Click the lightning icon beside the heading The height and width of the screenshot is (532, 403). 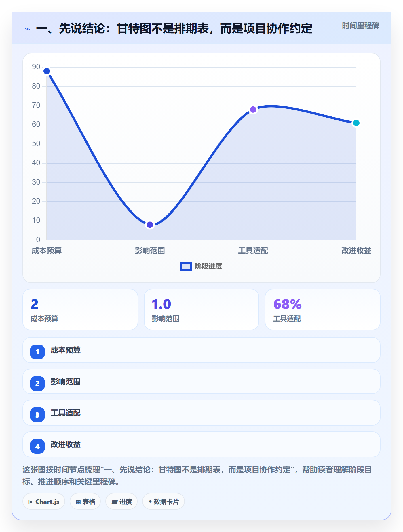pos(27,29)
